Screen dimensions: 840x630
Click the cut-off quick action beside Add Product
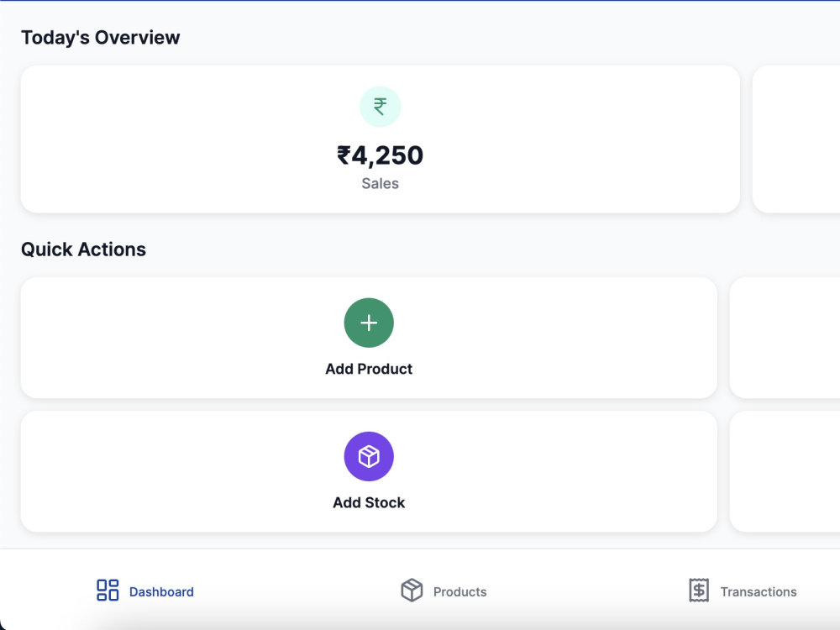pos(785,338)
